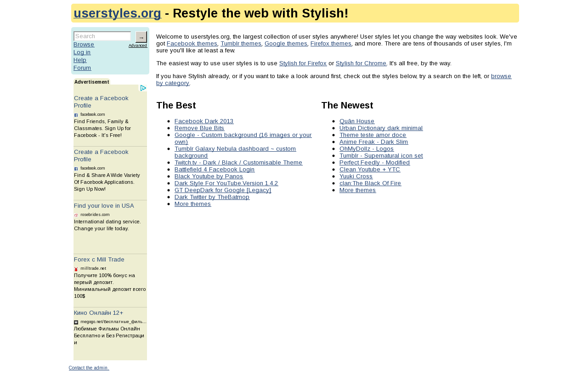Open OhMyDollz - Logos style
588x375 pixels.
(367, 149)
